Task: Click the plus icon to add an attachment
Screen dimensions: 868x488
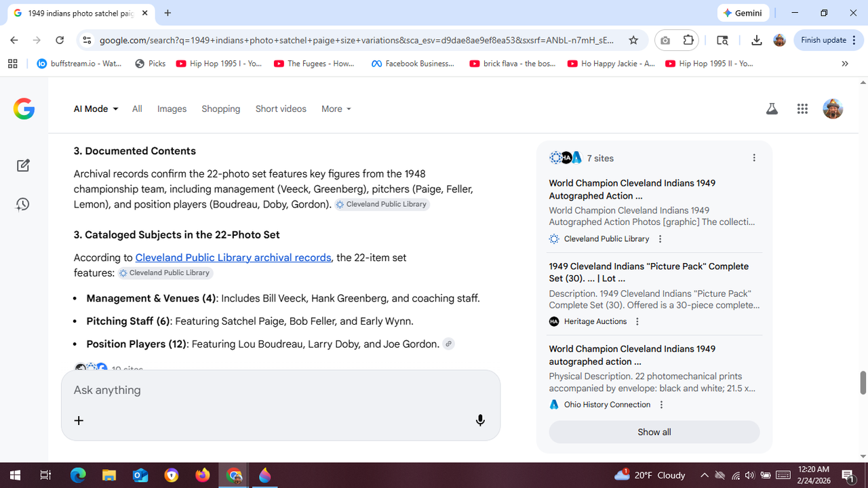Action: [79, 420]
